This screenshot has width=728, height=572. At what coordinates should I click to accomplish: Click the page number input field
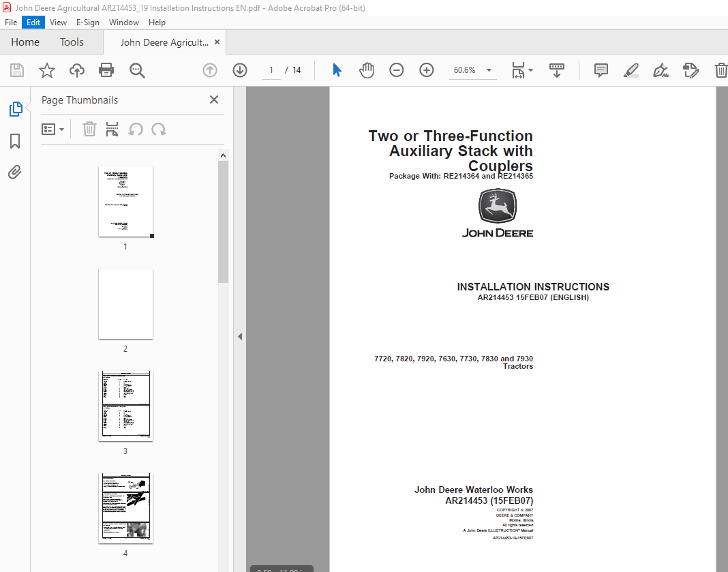[x=271, y=70]
